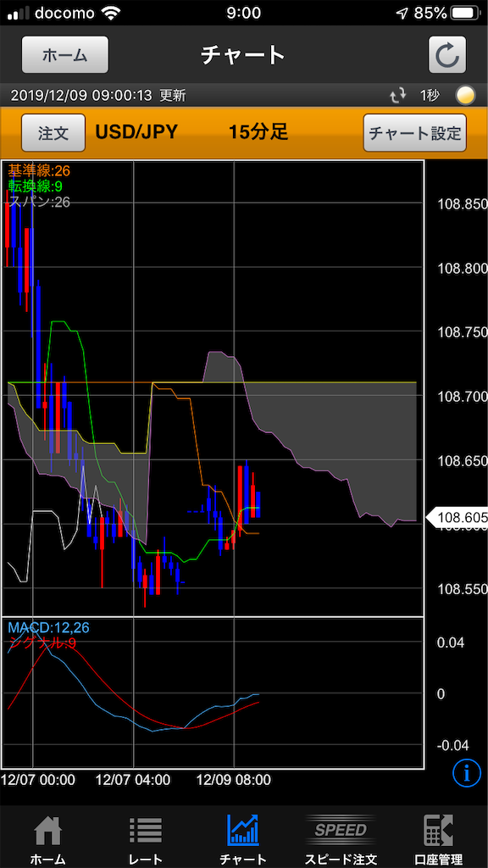The image size is (488, 868).
Task: Select チャート tab in bottom bar
Action: 243,839
